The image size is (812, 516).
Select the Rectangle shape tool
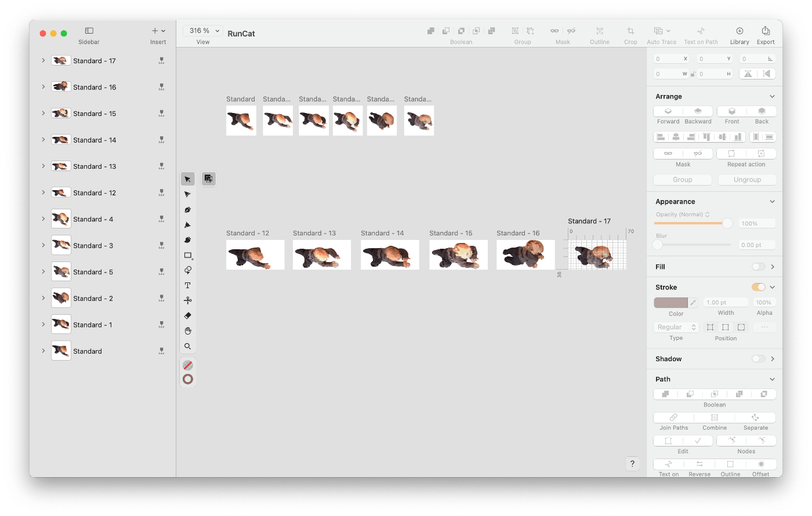187,255
